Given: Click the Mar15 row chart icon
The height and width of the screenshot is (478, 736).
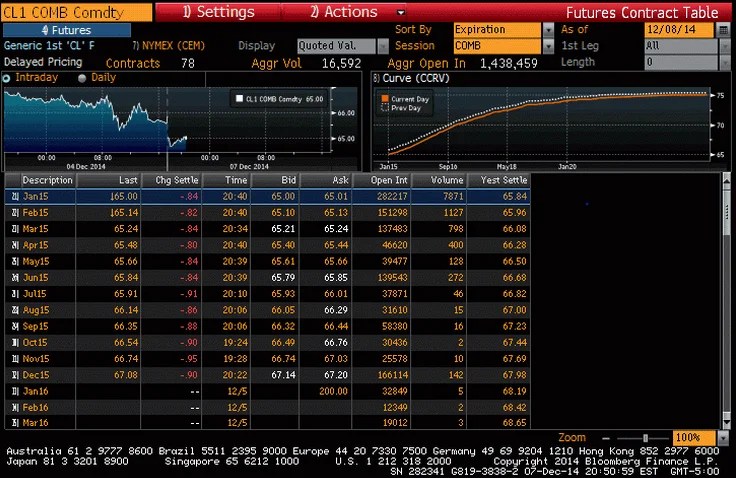Looking at the screenshot, I should click(x=15, y=229).
